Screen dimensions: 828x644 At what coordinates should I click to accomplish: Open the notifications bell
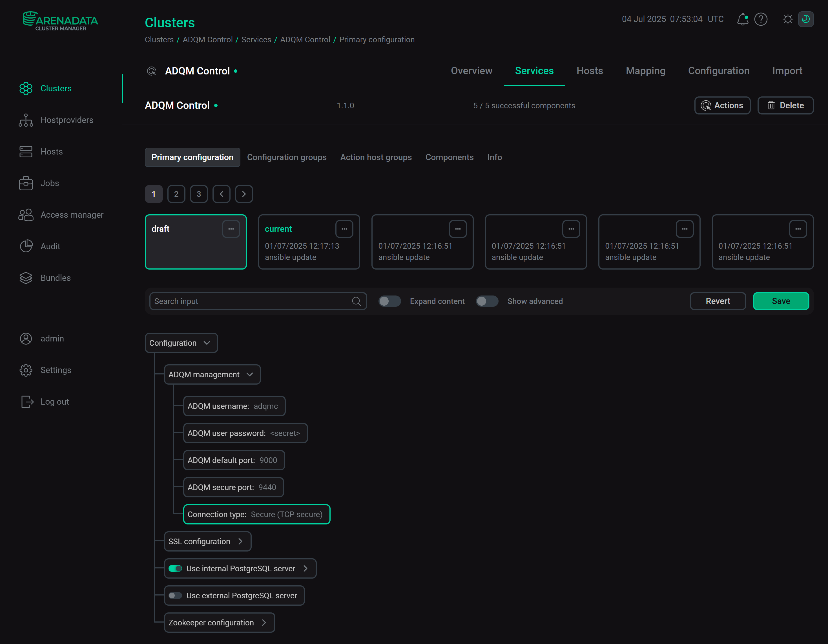[743, 19]
